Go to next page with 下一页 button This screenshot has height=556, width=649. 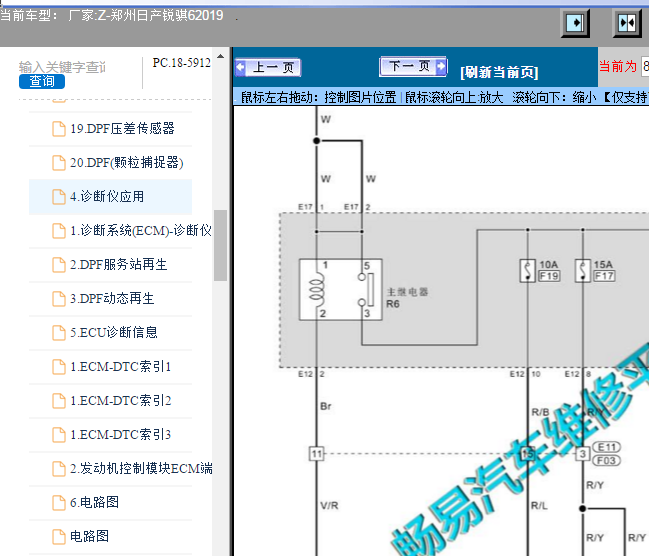[413, 66]
